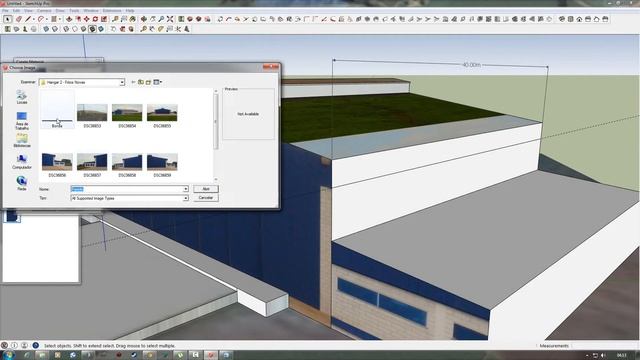The height and width of the screenshot is (360, 640).
Task: Switch to Back view
Action: (x=597, y=19)
